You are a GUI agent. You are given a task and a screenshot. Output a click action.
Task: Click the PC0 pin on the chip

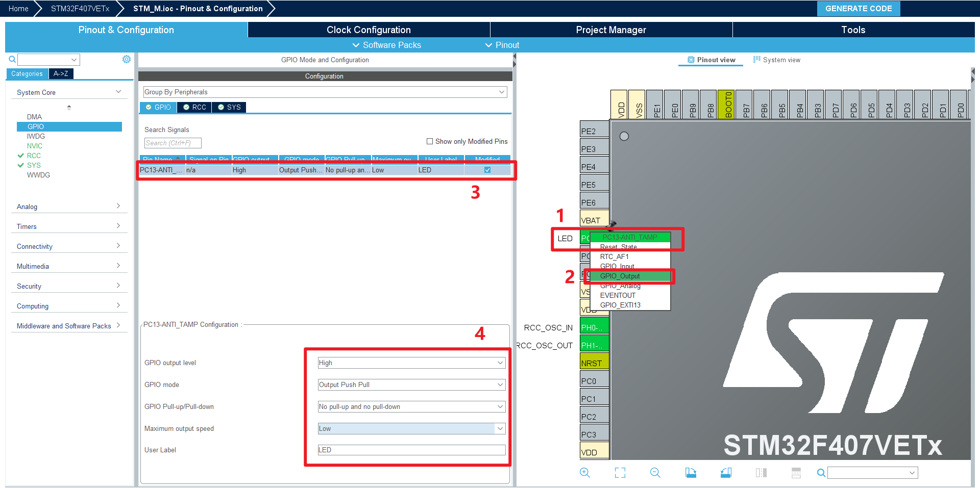(x=595, y=379)
